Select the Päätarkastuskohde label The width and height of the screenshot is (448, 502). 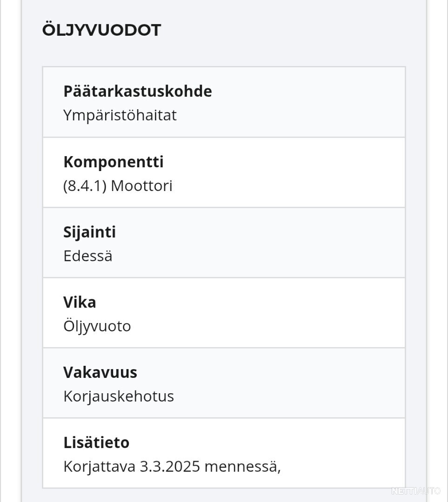138,92
